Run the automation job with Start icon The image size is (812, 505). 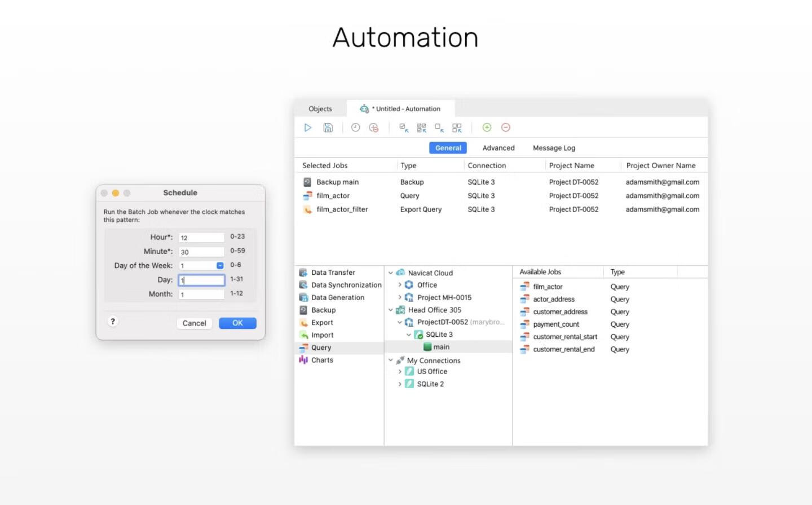[x=308, y=128]
